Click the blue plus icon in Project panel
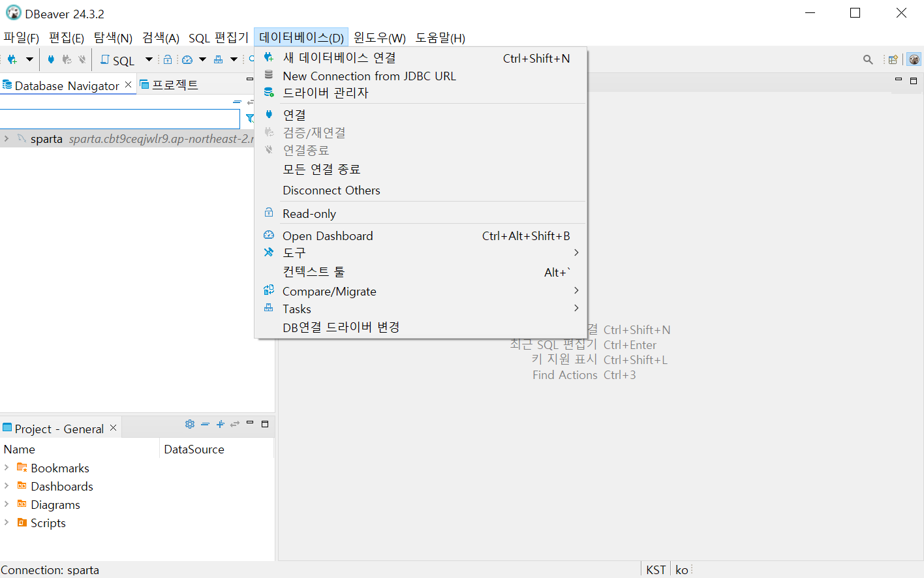 (x=221, y=424)
